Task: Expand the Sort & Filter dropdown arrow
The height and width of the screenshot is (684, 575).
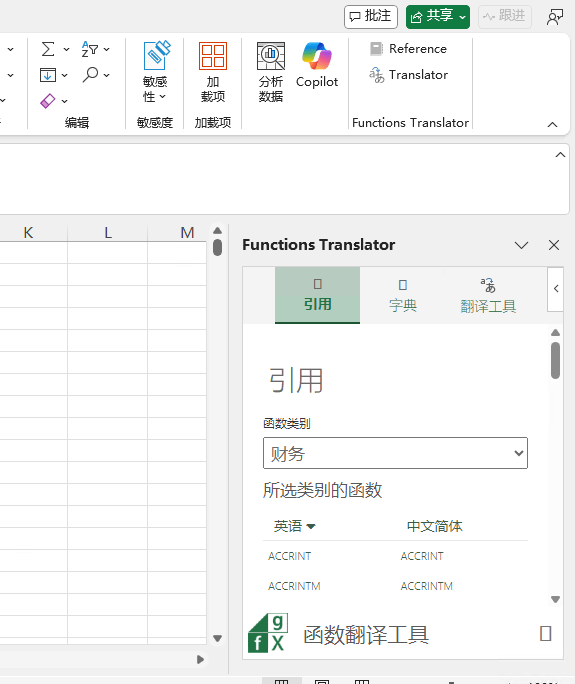Action: tap(106, 49)
